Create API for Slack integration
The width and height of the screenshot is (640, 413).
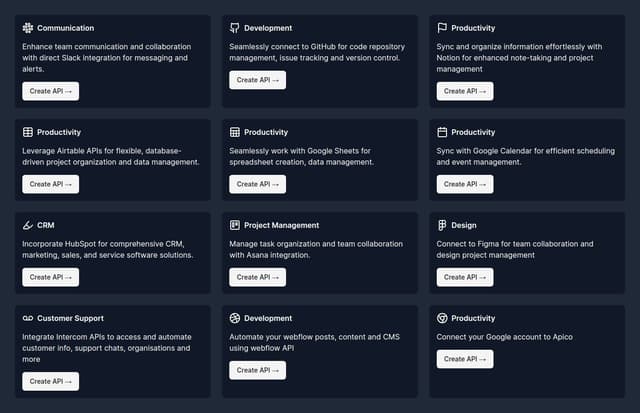(x=51, y=91)
